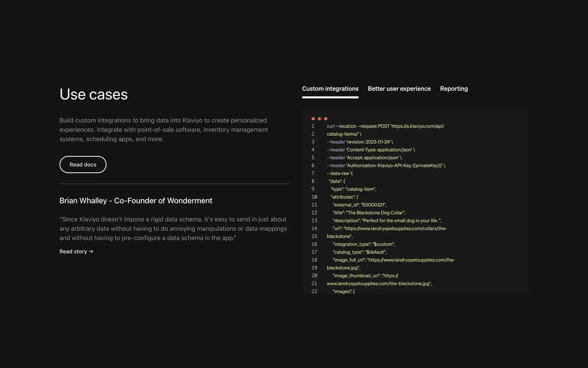
Task: Click the first red dot in code window
Action: [313, 119]
